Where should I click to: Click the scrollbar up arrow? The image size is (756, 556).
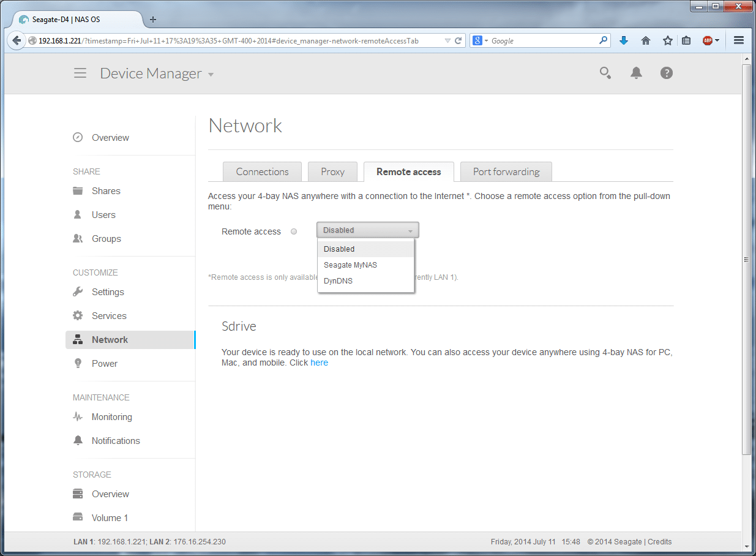(746, 58)
